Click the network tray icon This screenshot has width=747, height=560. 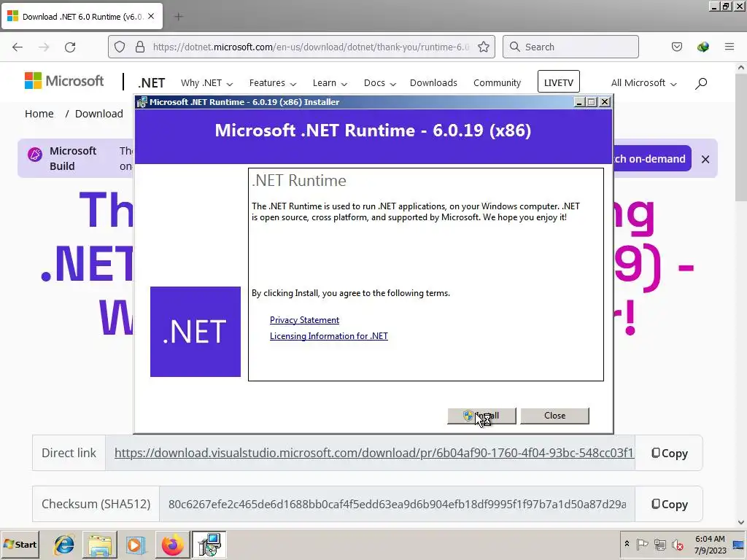[x=659, y=544]
